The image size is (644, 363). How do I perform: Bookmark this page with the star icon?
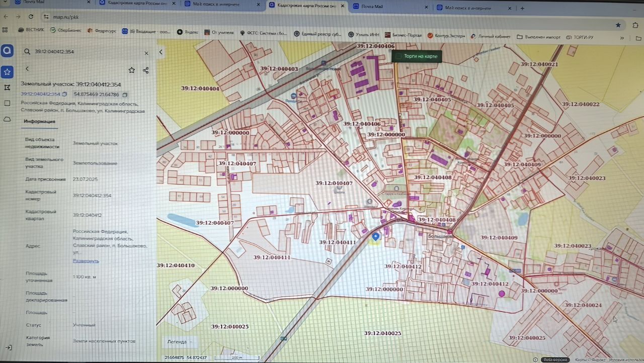[618, 25]
